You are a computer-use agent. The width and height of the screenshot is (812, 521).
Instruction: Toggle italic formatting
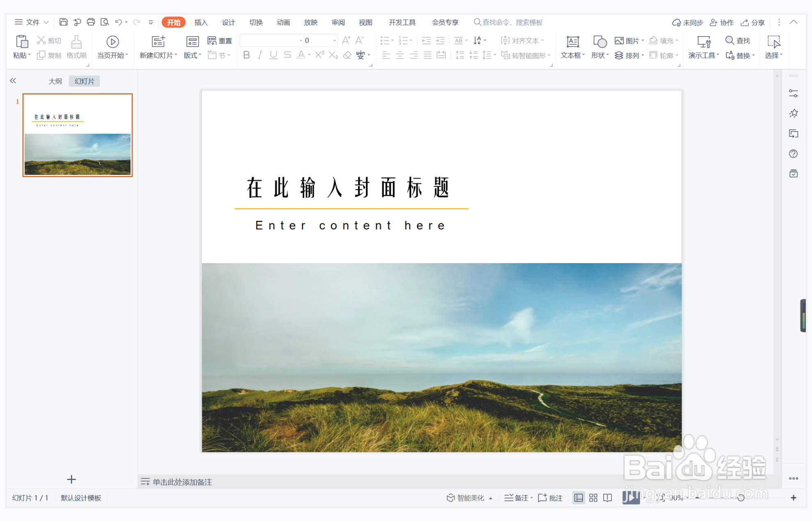click(x=260, y=55)
